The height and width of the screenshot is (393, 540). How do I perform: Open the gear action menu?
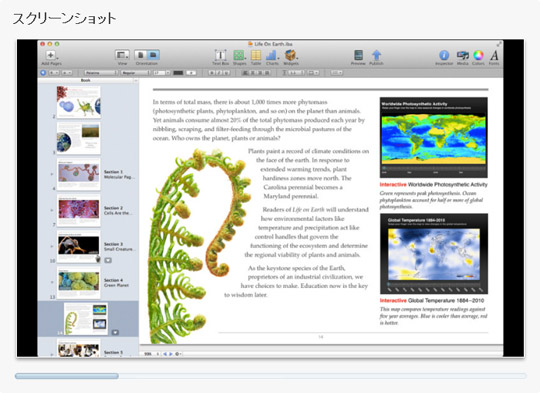click(178, 354)
